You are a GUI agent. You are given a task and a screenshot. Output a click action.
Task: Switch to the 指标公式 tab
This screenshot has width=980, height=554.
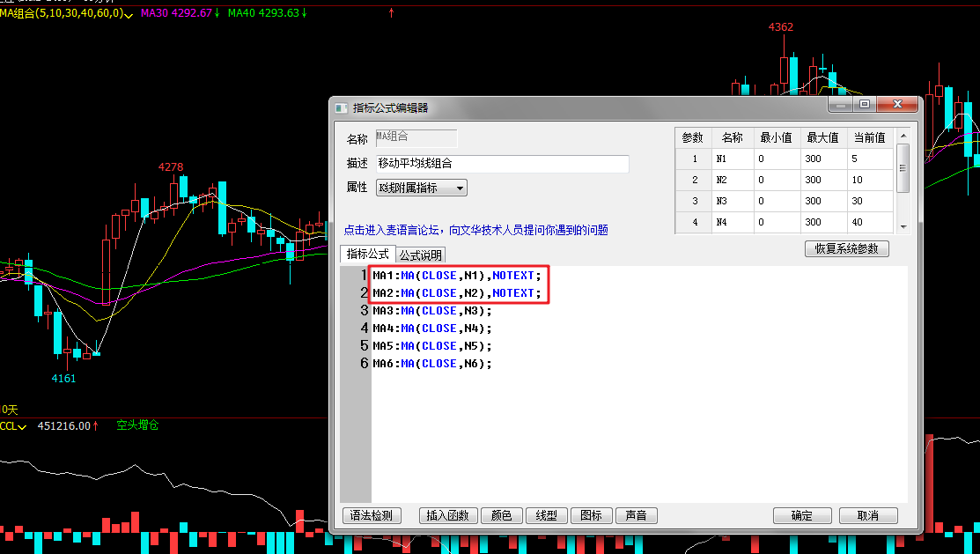pyautogui.click(x=367, y=255)
